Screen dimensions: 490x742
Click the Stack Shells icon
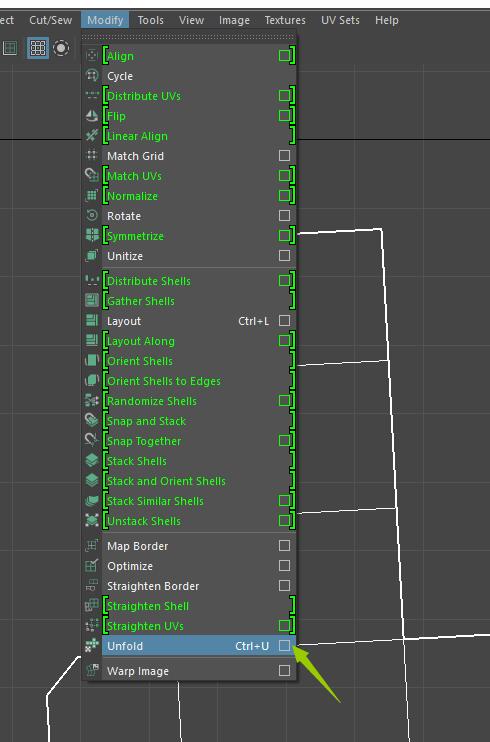[x=92, y=461]
